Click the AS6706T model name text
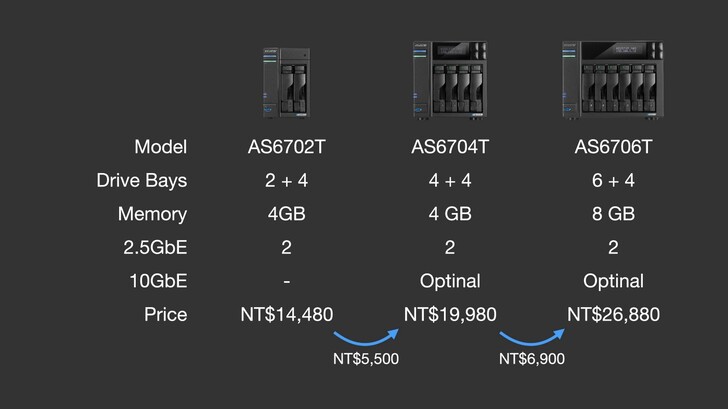Viewport: 728px width, 409px height. (x=613, y=148)
